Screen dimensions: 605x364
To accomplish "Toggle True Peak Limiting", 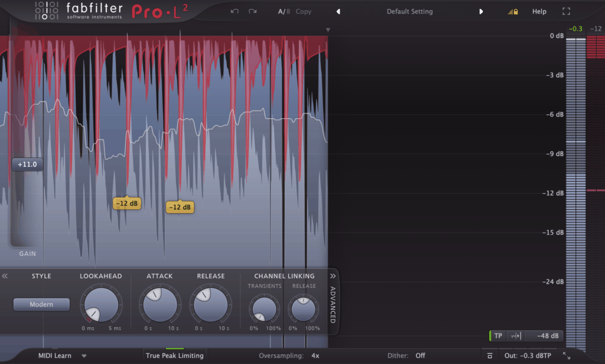I will click(x=174, y=355).
